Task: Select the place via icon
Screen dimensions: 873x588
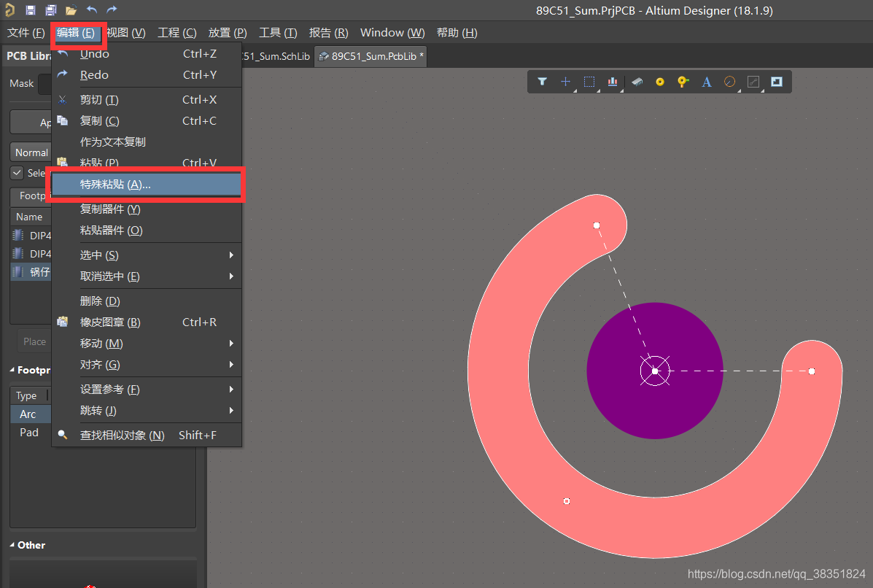Action: [683, 82]
